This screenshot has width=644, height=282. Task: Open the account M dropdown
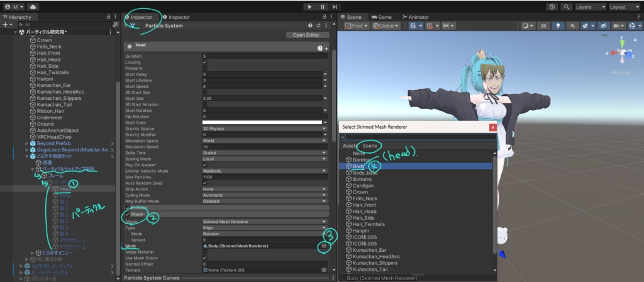(14, 7)
